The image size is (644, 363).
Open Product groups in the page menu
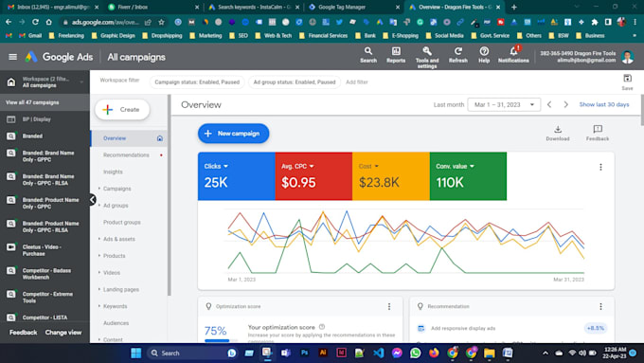pos(122,222)
